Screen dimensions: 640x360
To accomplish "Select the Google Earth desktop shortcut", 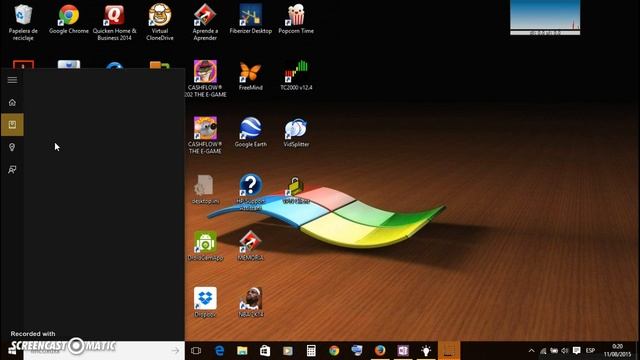I will point(251,132).
